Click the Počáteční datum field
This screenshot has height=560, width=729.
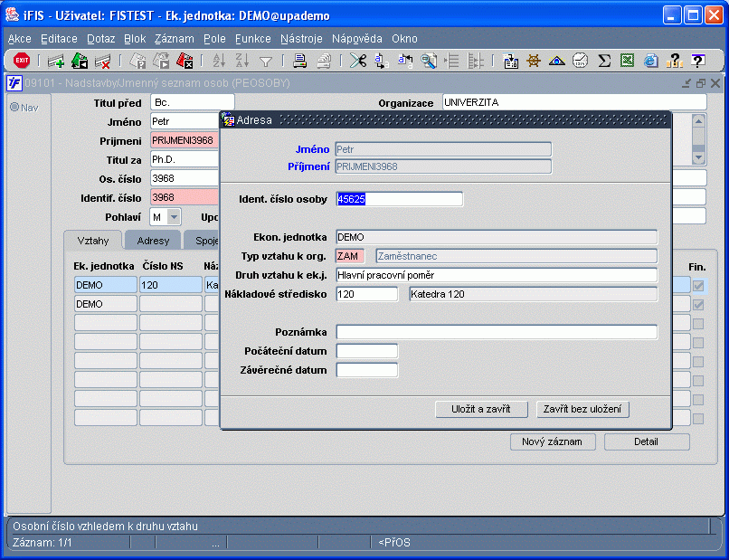[x=367, y=351]
